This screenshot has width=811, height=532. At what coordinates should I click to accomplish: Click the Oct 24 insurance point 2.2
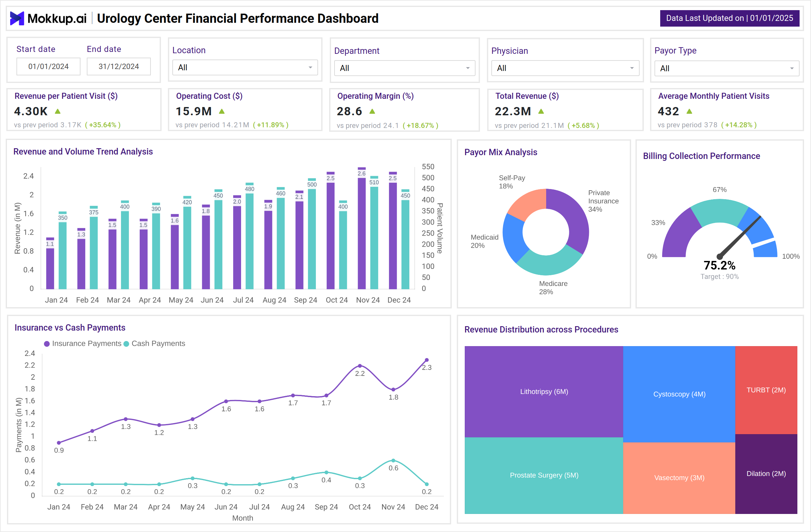pyautogui.click(x=360, y=366)
